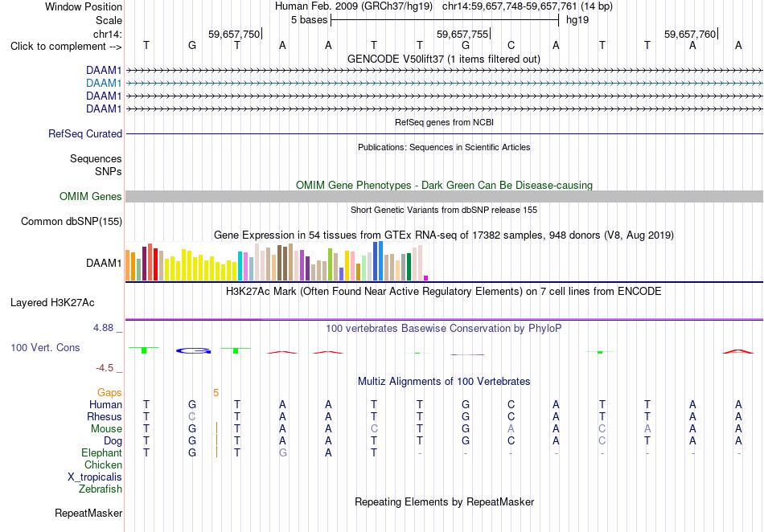
Task: Click the blue G conservation logo letter
Action: tap(194, 350)
